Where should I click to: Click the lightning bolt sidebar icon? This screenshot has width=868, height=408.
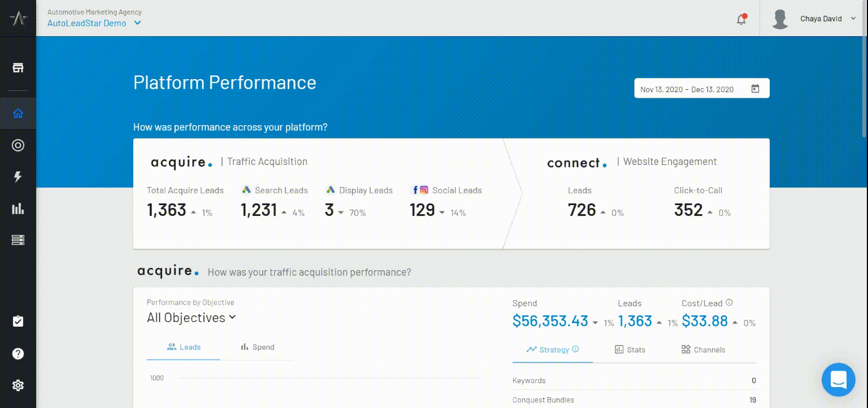click(18, 177)
